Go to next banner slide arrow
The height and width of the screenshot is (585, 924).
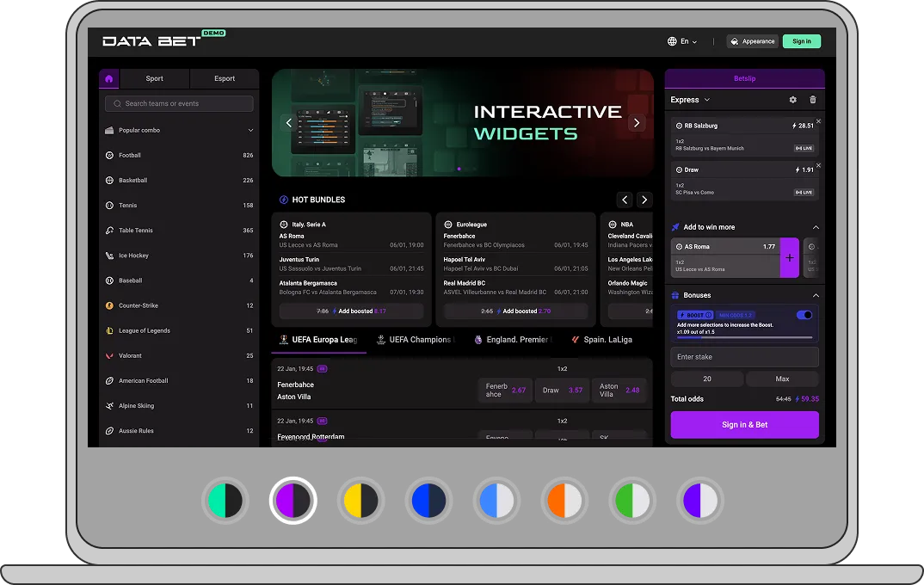(x=637, y=123)
